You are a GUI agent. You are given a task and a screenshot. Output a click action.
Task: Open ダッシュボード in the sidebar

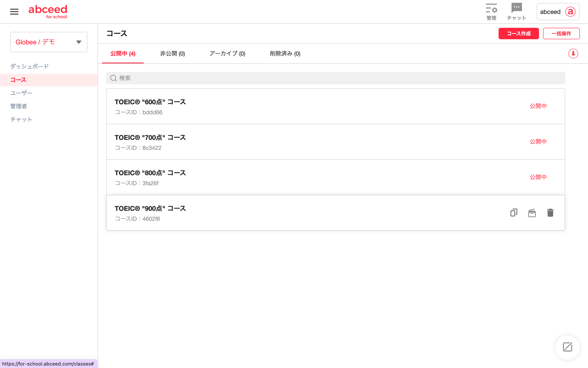click(x=29, y=66)
